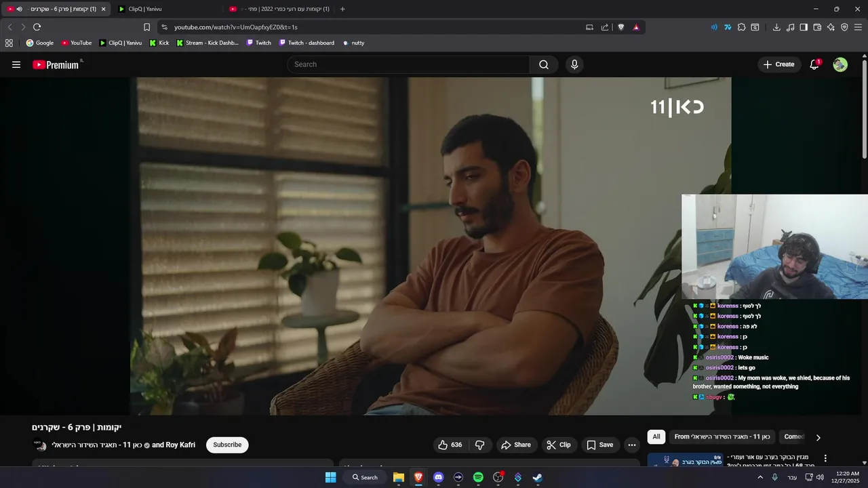This screenshot has width=868, height=488.
Task: Like the video with 636 likes
Action: 450,445
